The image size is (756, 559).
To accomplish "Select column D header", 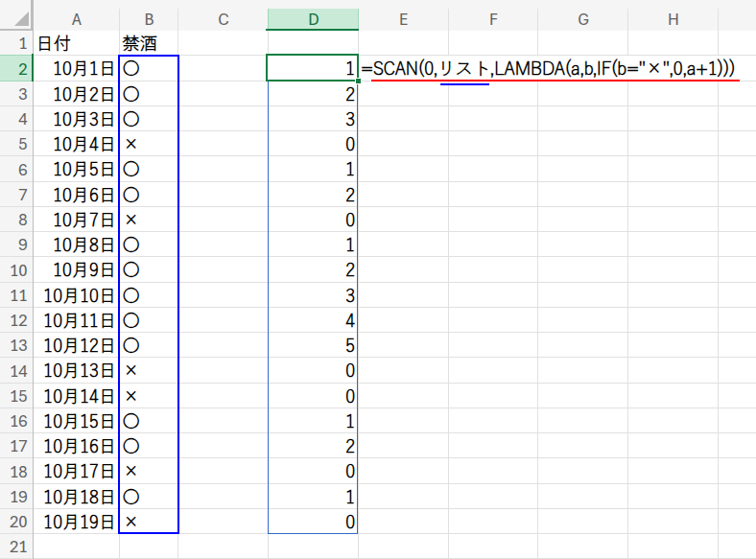I will point(313,19).
